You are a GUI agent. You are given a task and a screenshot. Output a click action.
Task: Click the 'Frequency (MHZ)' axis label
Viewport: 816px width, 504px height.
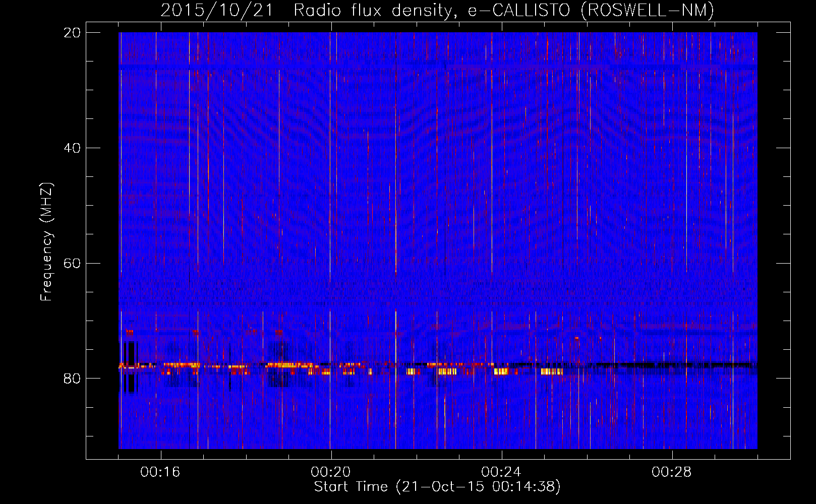[x=46, y=242]
